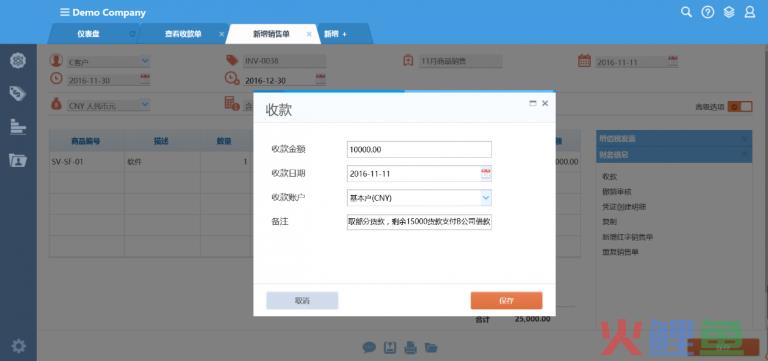
Task: Click the stacked layers icon in header
Action: coord(729,12)
